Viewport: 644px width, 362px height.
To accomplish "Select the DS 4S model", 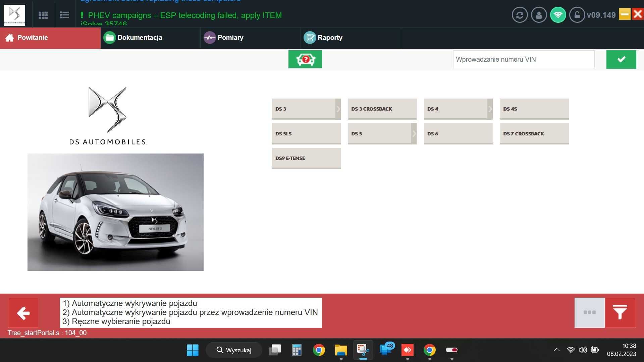I will click(534, 109).
